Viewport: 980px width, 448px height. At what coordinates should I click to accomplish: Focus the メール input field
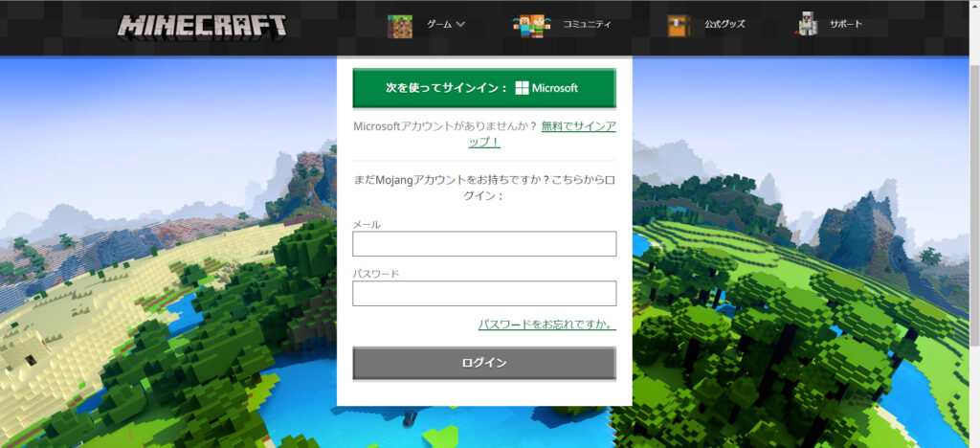(484, 244)
